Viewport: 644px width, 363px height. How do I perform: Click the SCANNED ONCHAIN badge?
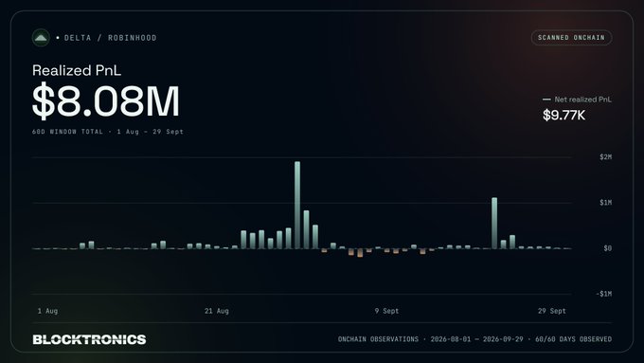(571, 37)
